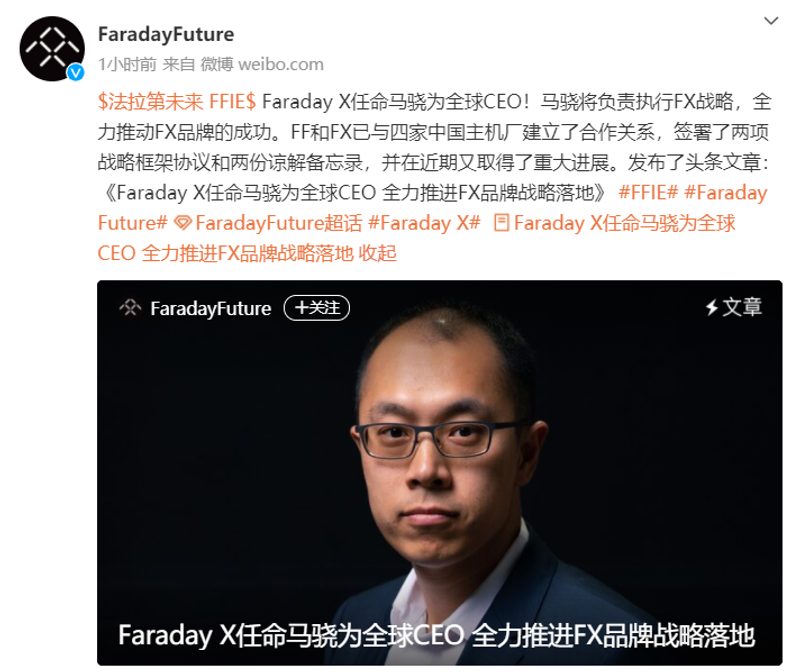Open FaradayFuture profile avatar
The width and height of the screenshot is (800, 672).
click(52, 49)
